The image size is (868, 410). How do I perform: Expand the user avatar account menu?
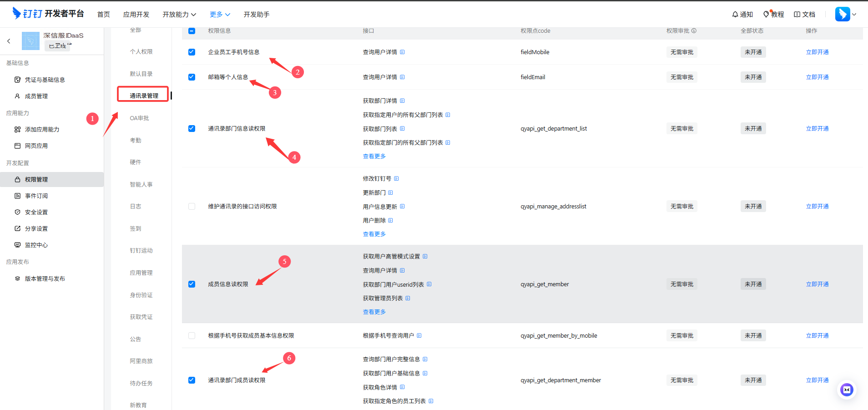846,15
